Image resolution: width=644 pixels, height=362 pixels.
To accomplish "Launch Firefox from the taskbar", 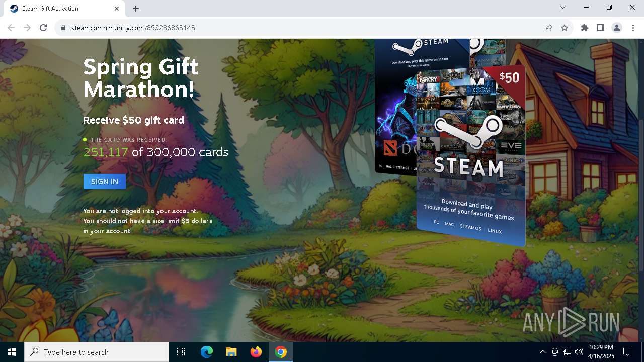I will pos(256,352).
